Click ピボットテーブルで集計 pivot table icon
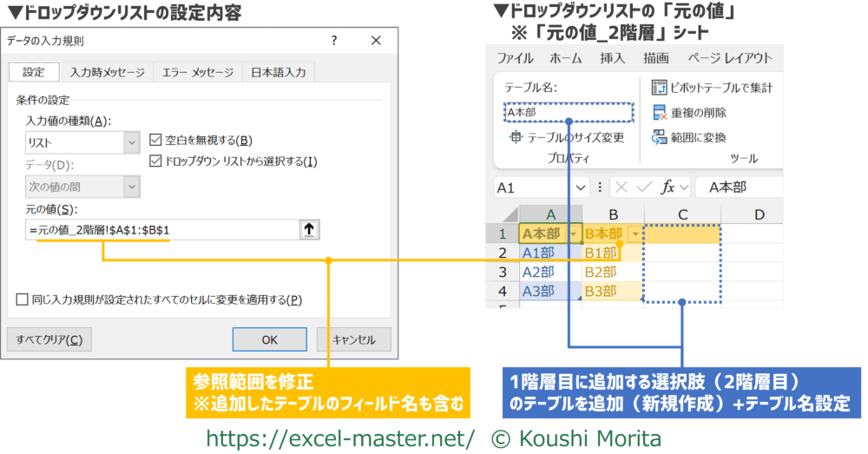Screen dimensions: 868x454 (x=658, y=88)
